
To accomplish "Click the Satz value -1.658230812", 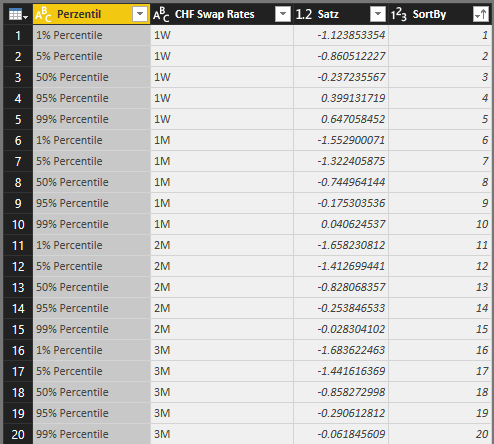I will tap(351, 245).
